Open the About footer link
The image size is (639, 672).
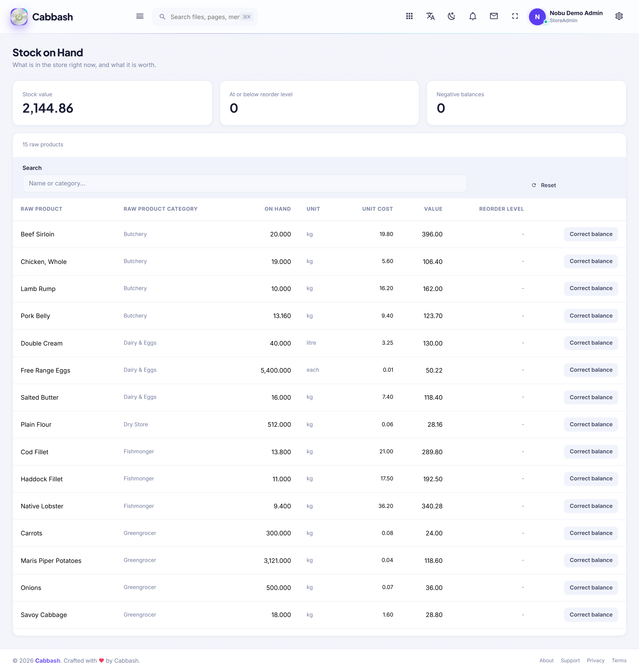(x=546, y=660)
